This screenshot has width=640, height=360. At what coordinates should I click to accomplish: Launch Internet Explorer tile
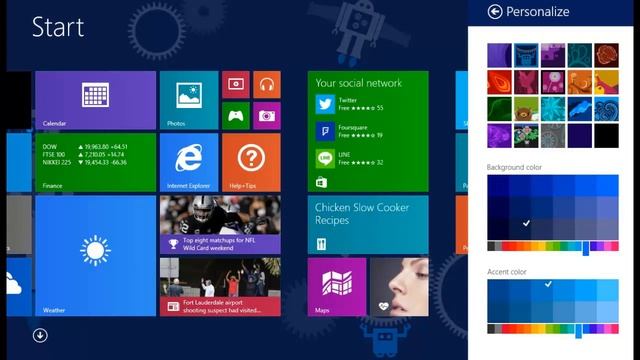coord(189,162)
